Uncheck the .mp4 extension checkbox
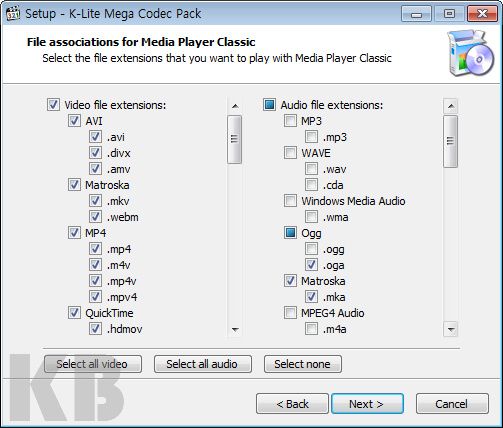 (95, 249)
